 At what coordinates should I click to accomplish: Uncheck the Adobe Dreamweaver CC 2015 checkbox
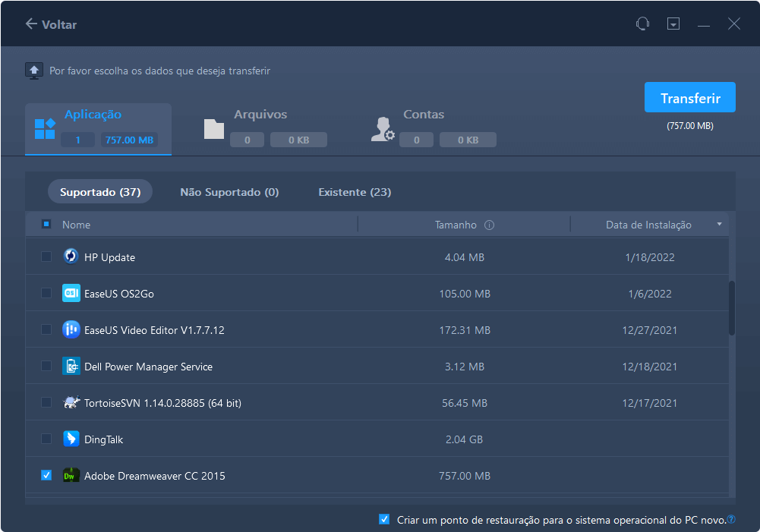coord(46,476)
